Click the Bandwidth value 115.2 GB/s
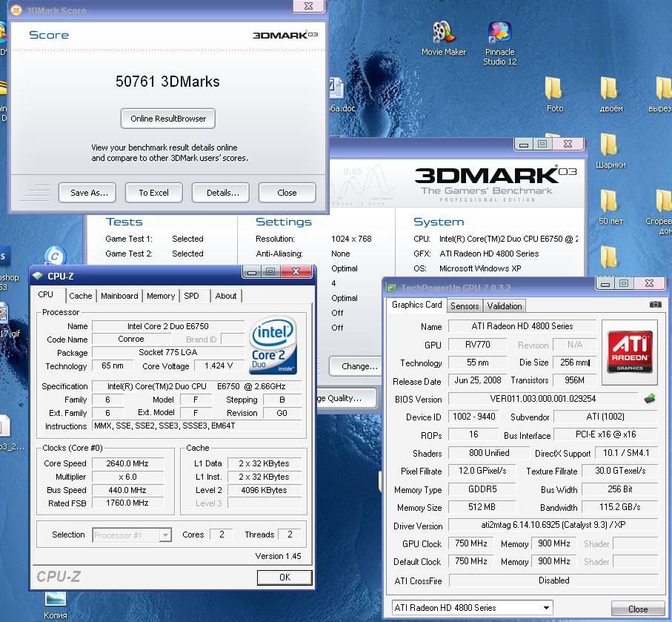The height and width of the screenshot is (622, 672). [619, 506]
